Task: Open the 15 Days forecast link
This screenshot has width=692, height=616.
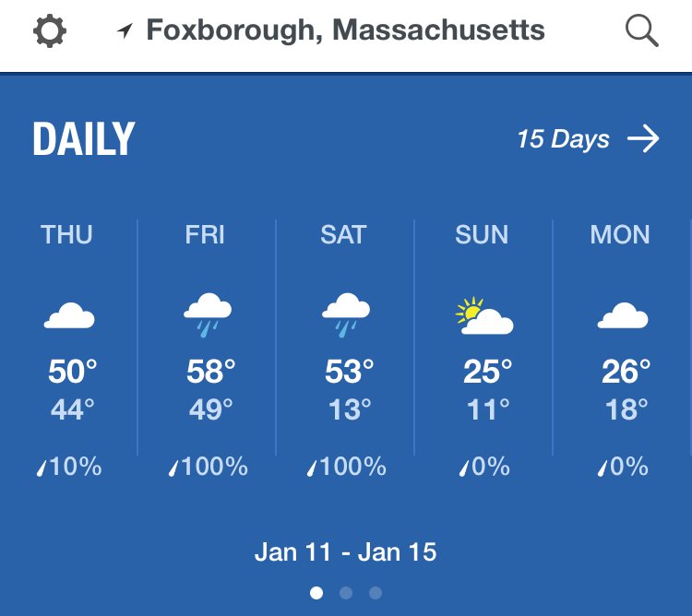Action: tap(563, 139)
